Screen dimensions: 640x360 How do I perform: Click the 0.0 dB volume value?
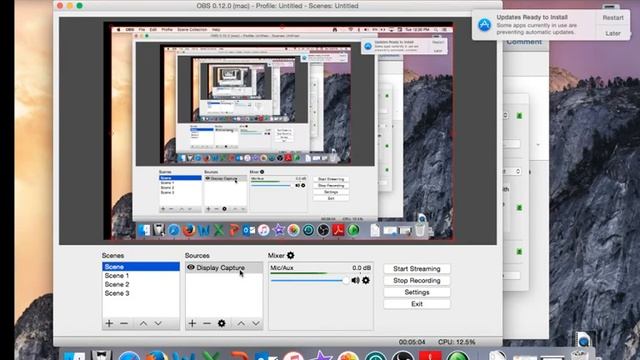361,268
